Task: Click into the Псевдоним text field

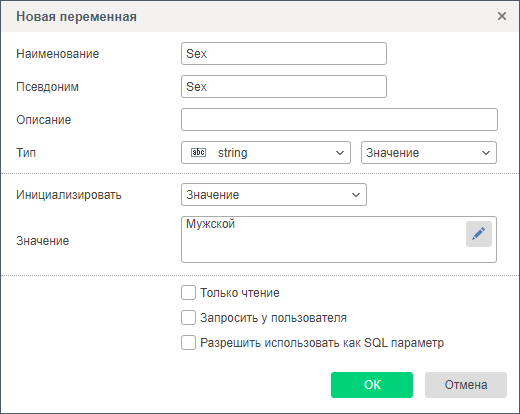Action: pyautogui.click(x=284, y=87)
